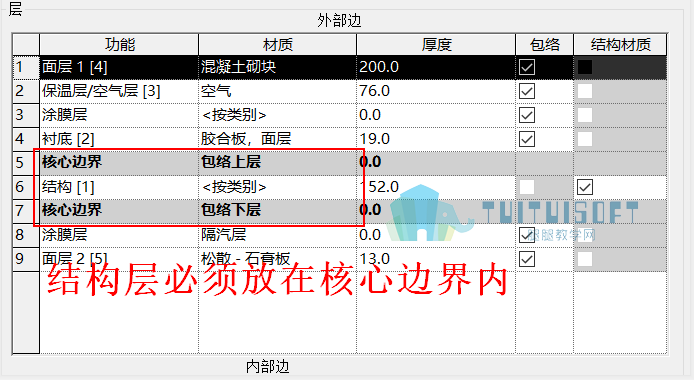Edit the 200.0 thickness cell
Viewport: 694px width, 380px height.
pyautogui.click(x=436, y=67)
